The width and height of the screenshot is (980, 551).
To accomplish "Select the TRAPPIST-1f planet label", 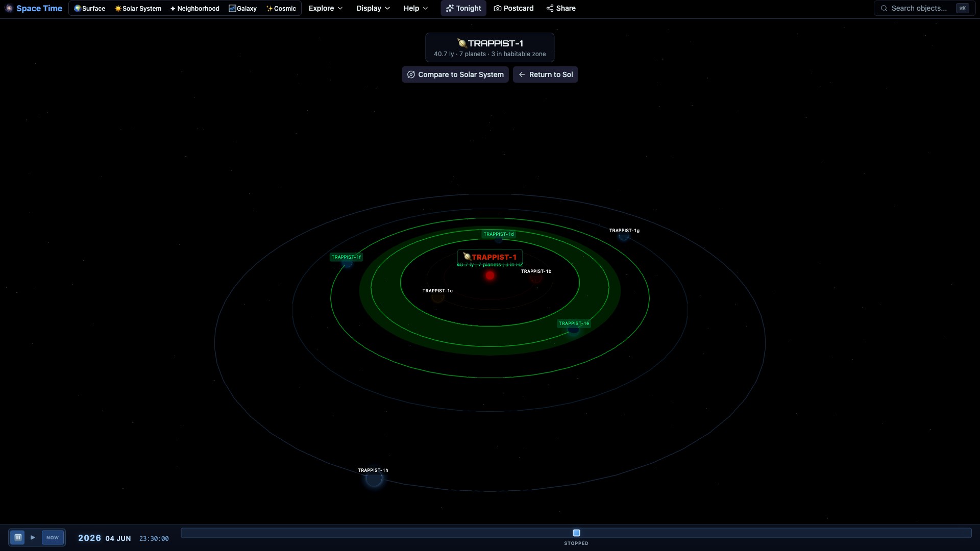I will coord(346,257).
